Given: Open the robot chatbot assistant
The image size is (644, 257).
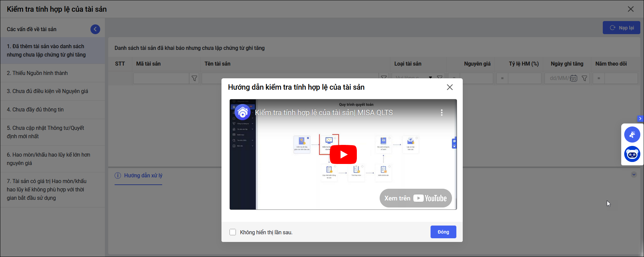Looking at the screenshot, I should click(632, 154).
